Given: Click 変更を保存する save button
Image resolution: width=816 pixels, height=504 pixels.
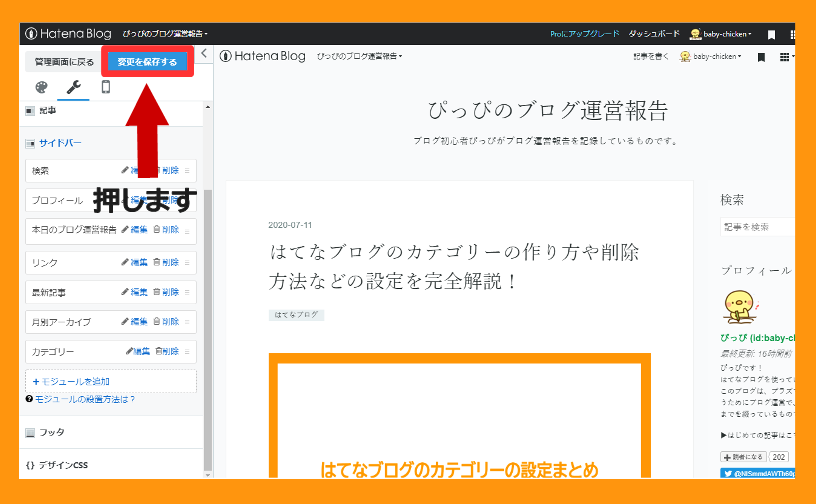Looking at the screenshot, I should pyautogui.click(x=147, y=61).
